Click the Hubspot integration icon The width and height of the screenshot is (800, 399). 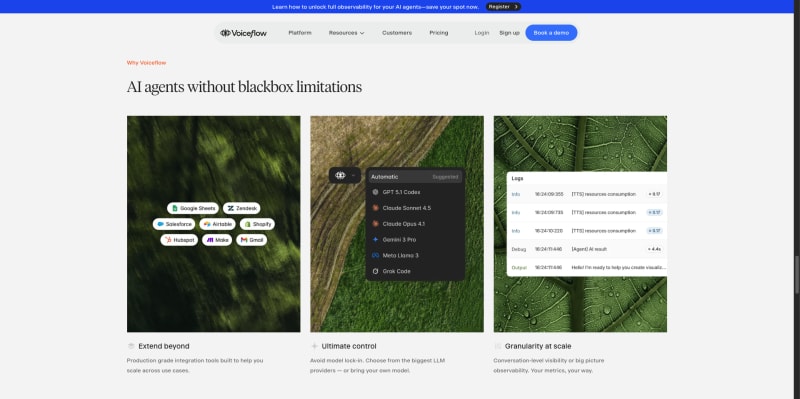[168, 240]
